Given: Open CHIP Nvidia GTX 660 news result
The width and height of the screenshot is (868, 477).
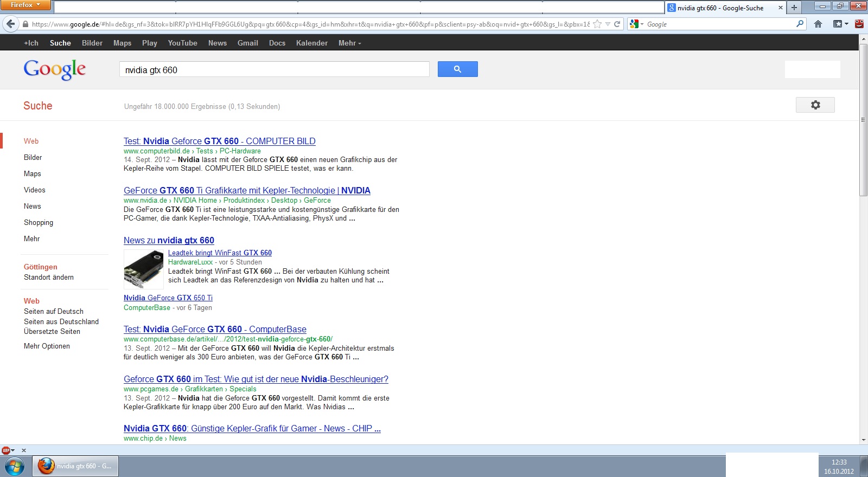Looking at the screenshot, I should (252, 428).
